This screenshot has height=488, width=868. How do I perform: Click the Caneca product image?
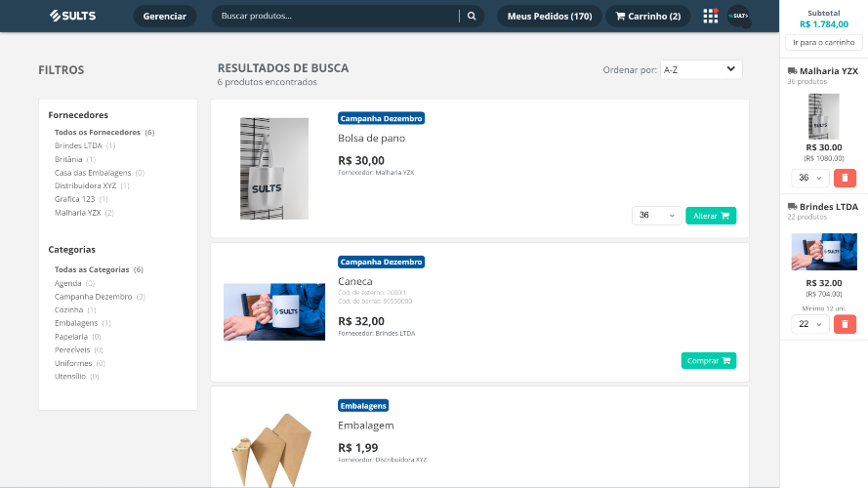click(x=274, y=311)
